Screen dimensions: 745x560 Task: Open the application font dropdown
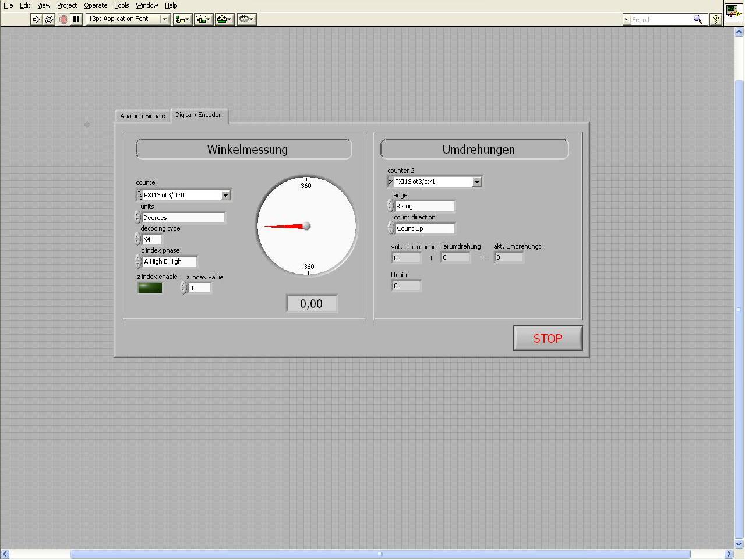tap(164, 19)
